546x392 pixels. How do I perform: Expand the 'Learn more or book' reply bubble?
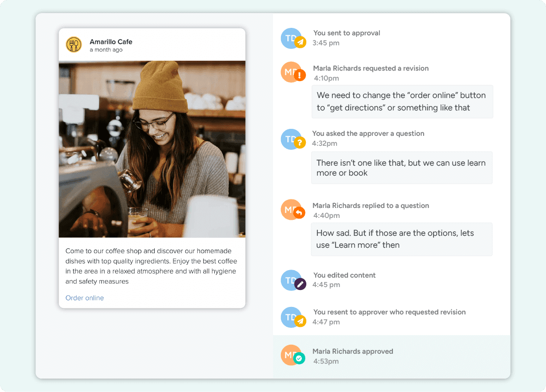[x=402, y=168]
